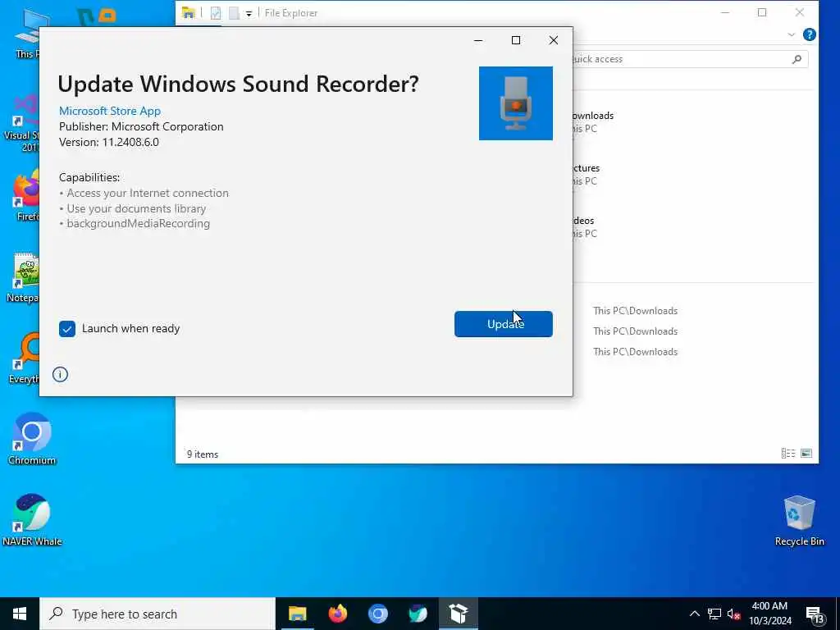Screen dimensions: 840x630
Task: Select the Everything search desktop shortcut
Action: click(x=24, y=359)
